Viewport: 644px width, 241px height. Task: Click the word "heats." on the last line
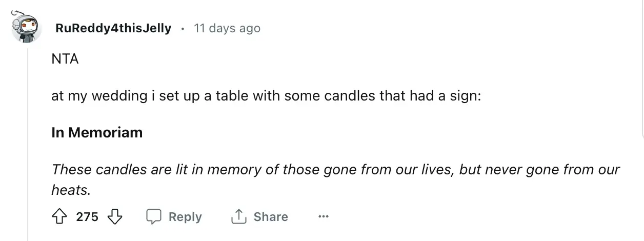click(71, 191)
